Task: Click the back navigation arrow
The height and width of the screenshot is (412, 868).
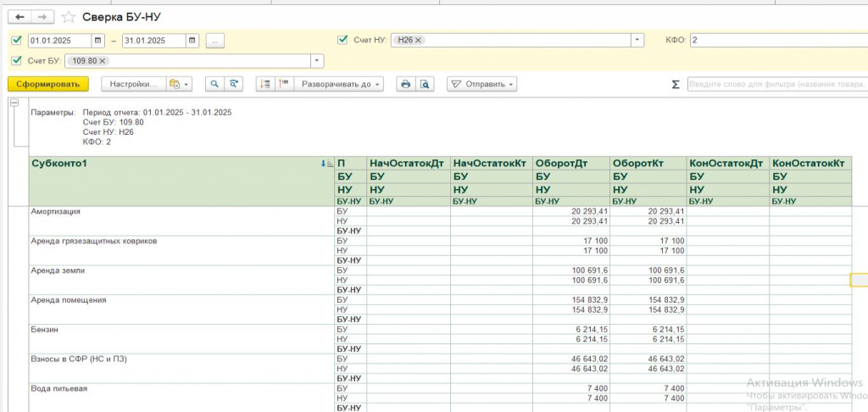Action: coord(20,17)
